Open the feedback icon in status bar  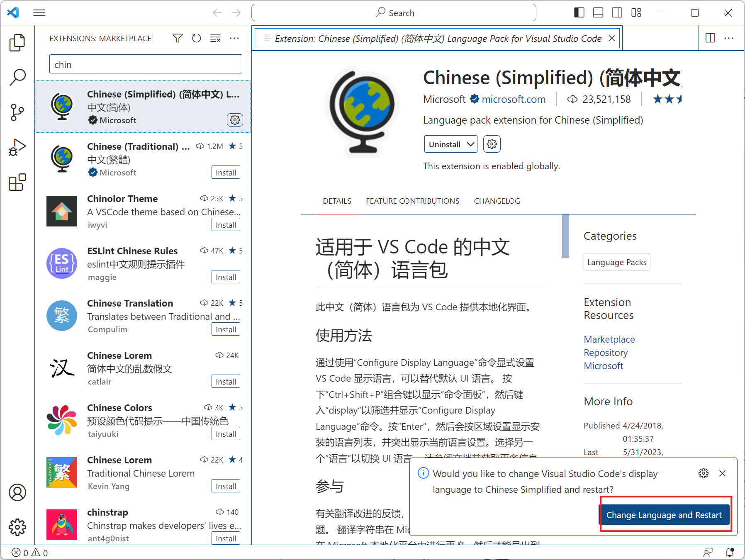tap(708, 553)
